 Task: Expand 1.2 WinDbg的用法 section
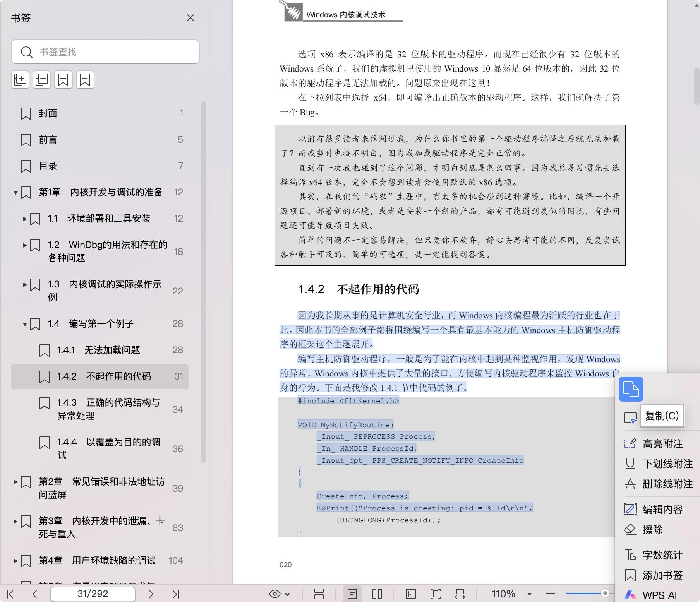25,245
